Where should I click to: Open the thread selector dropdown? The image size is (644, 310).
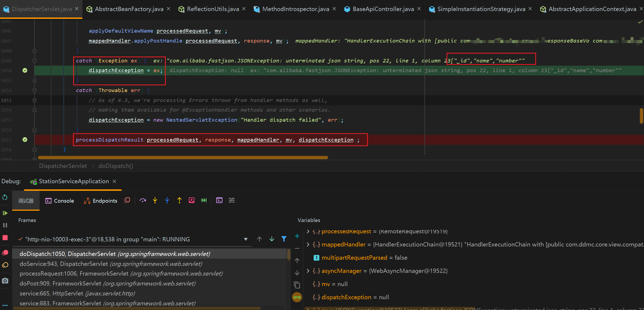tap(245, 239)
